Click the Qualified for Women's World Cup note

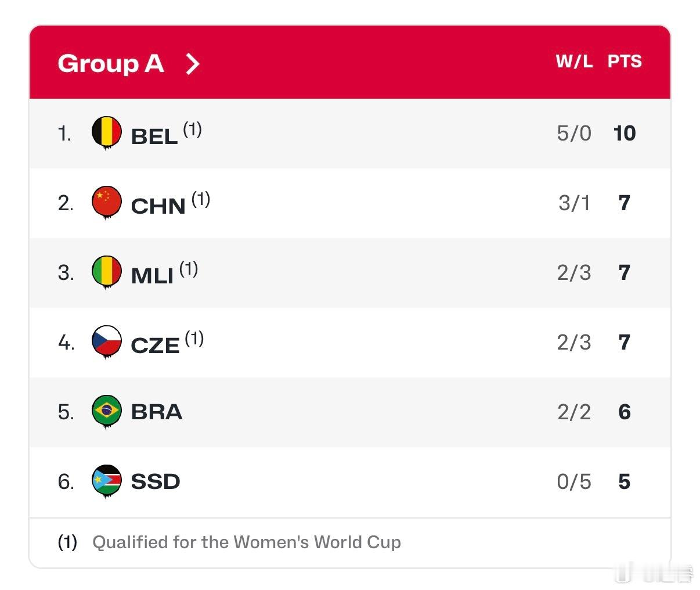[246, 542]
